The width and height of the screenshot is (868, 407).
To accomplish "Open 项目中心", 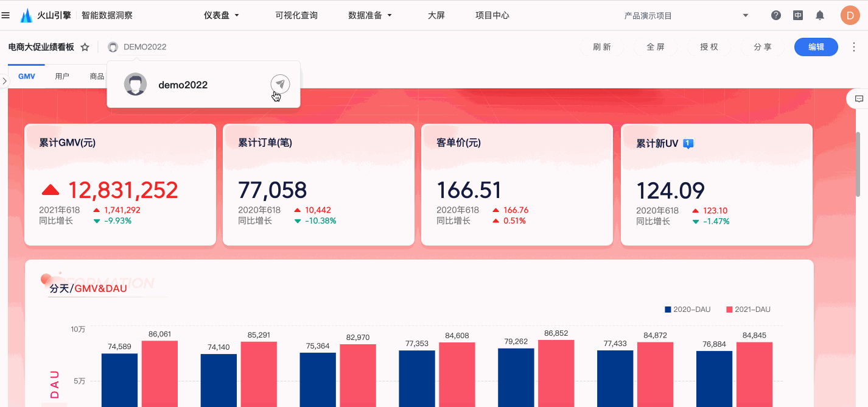I will pyautogui.click(x=492, y=15).
